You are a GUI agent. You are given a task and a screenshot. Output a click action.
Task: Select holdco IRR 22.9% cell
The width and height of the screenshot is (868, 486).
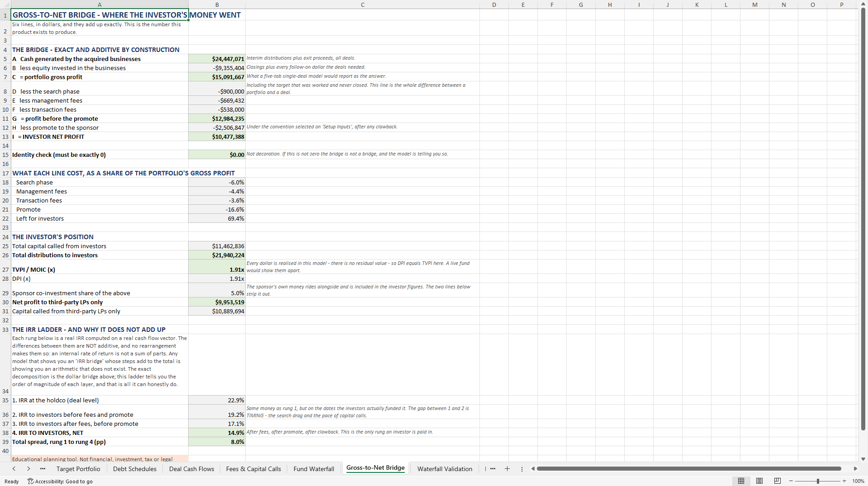point(217,400)
